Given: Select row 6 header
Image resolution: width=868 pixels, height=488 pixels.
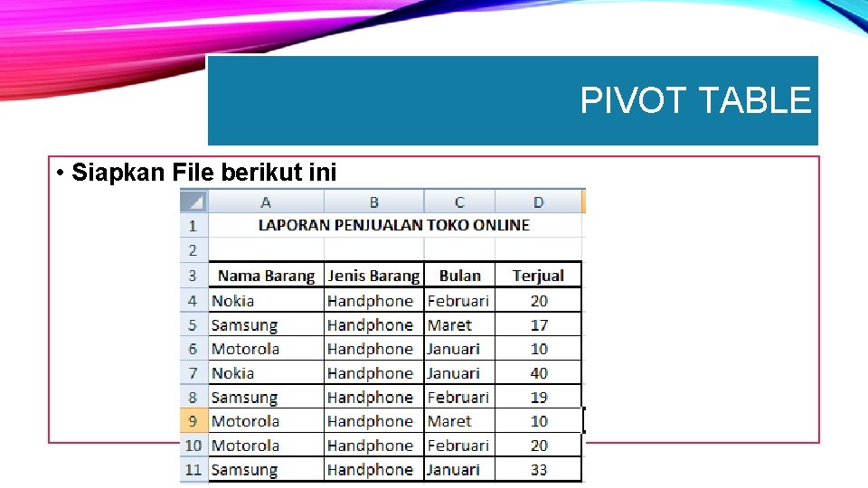Looking at the screenshot, I should coord(193,349).
